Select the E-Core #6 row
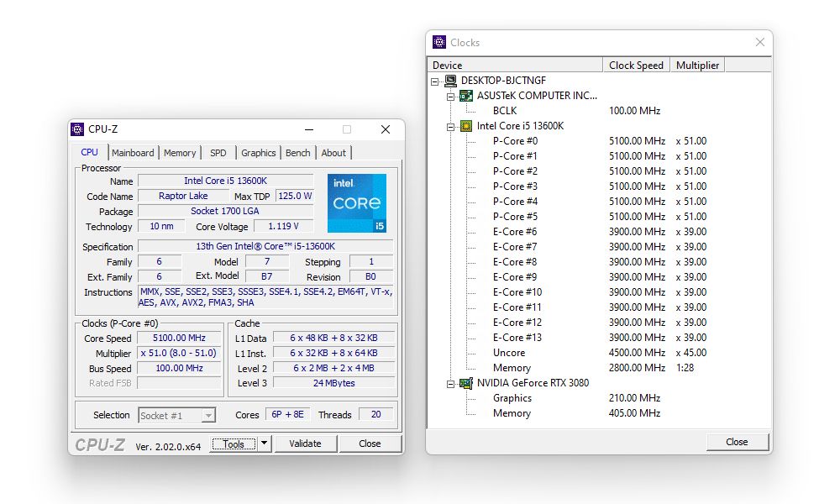Viewport: 840px width, 504px height. [599, 231]
